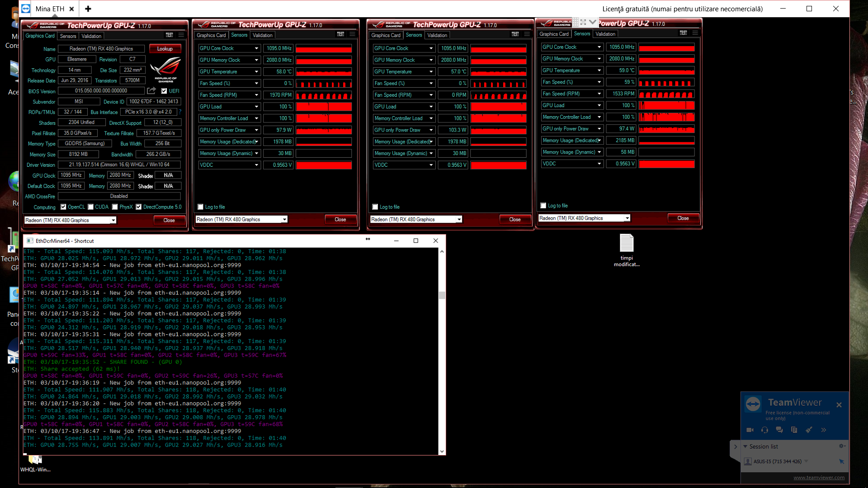Toggle the DirectCompute 5.0 checkbox
Viewport: 868px width, 488px height.
point(139,207)
